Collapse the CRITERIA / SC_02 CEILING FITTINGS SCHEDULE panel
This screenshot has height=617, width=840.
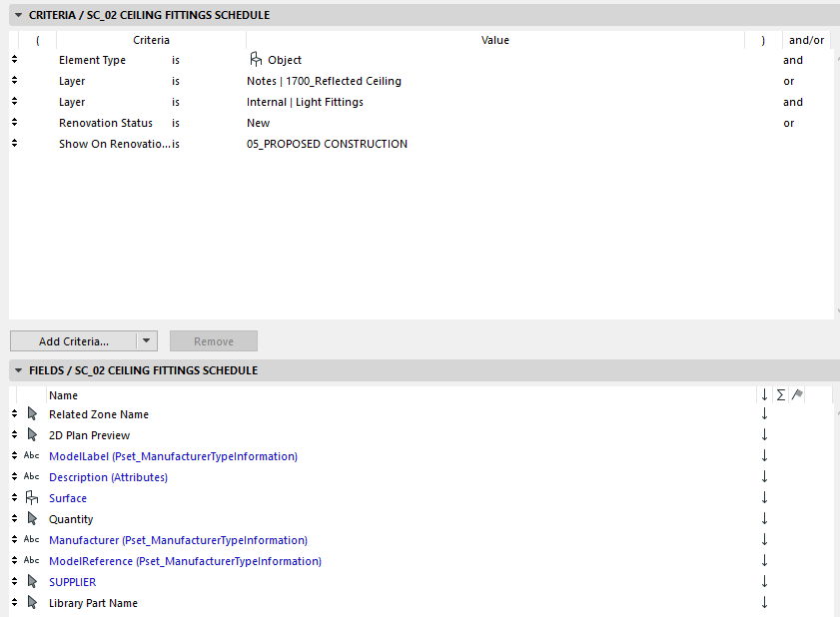point(18,15)
